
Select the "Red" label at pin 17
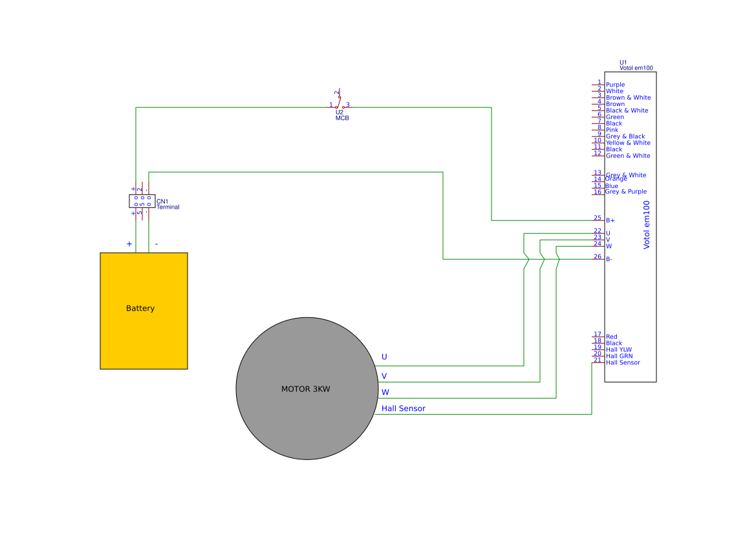(611, 337)
